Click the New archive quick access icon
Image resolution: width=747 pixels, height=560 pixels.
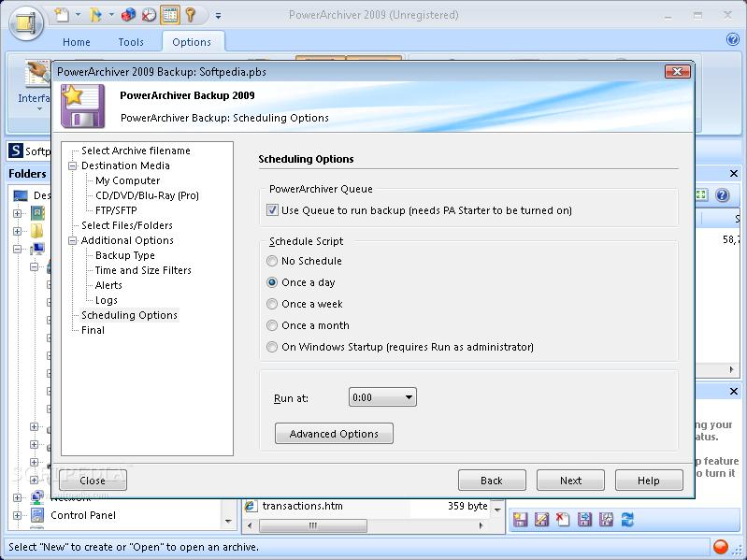tap(62, 15)
